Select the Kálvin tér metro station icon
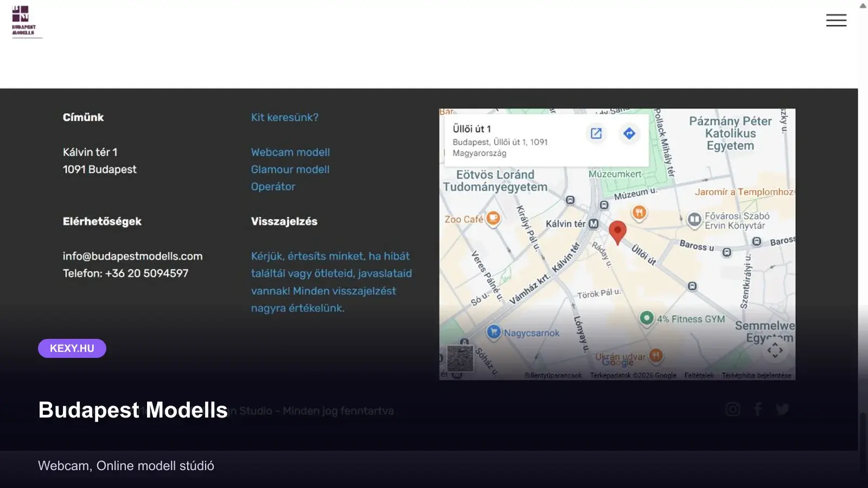 (593, 224)
